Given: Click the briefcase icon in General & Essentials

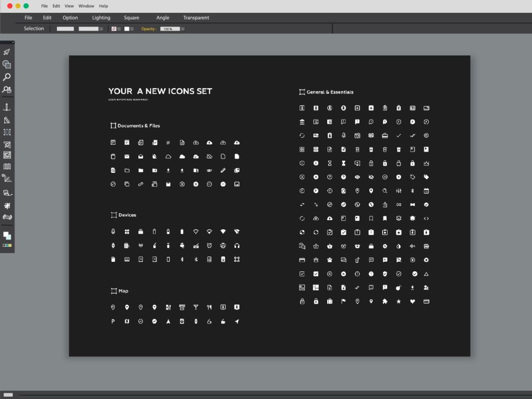Looking at the screenshot, I should [385, 136].
